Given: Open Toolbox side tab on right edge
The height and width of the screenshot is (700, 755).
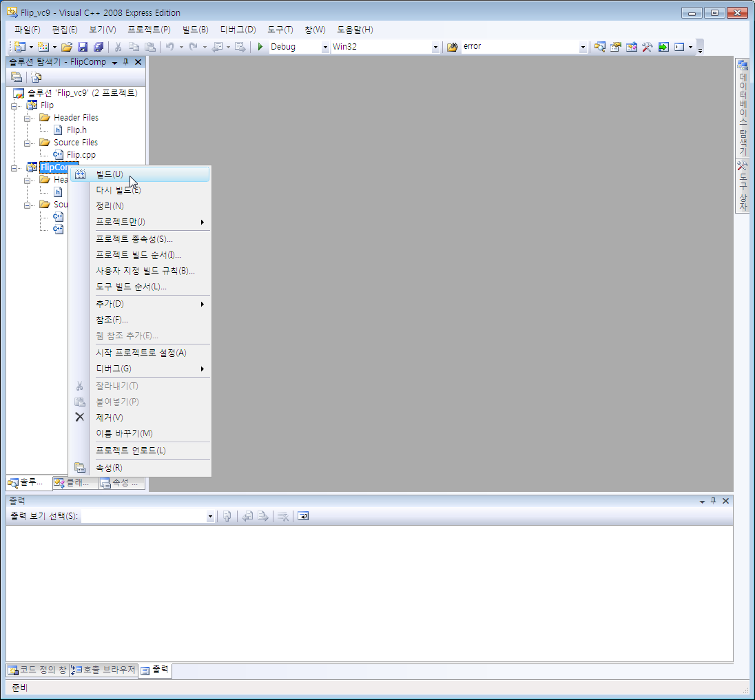Looking at the screenshot, I should (x=743, y=186).
